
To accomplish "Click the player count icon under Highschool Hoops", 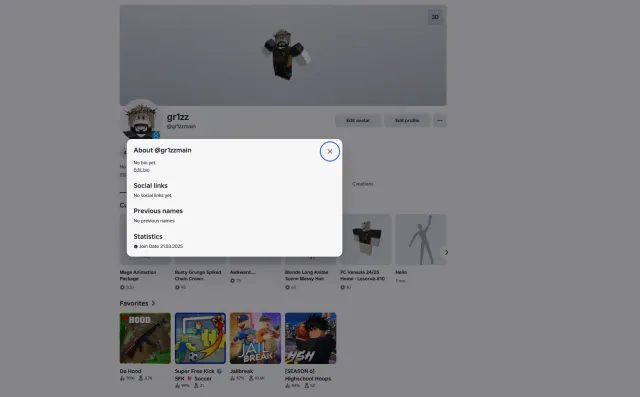I will point(307,386).
